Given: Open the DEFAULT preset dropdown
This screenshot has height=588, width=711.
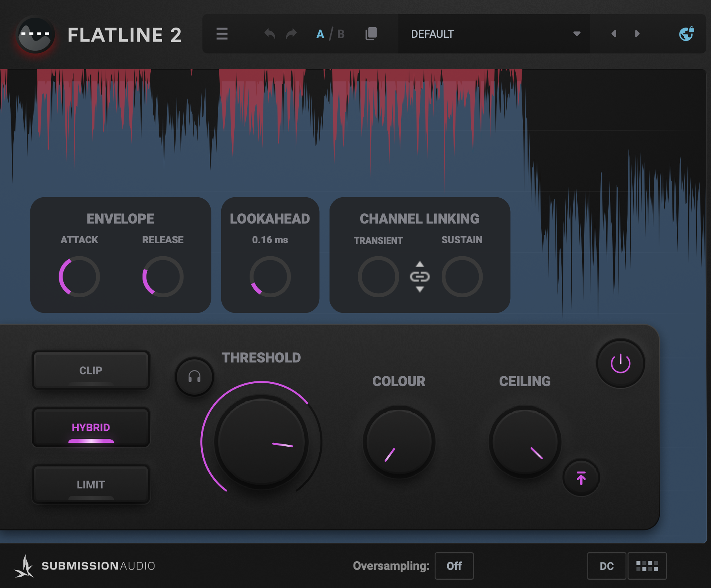Looking at the screenshot, I should 576,34.
